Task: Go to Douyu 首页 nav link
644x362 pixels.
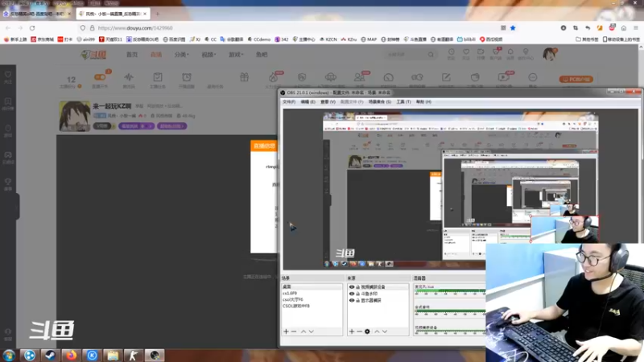Action: point(132,55)
